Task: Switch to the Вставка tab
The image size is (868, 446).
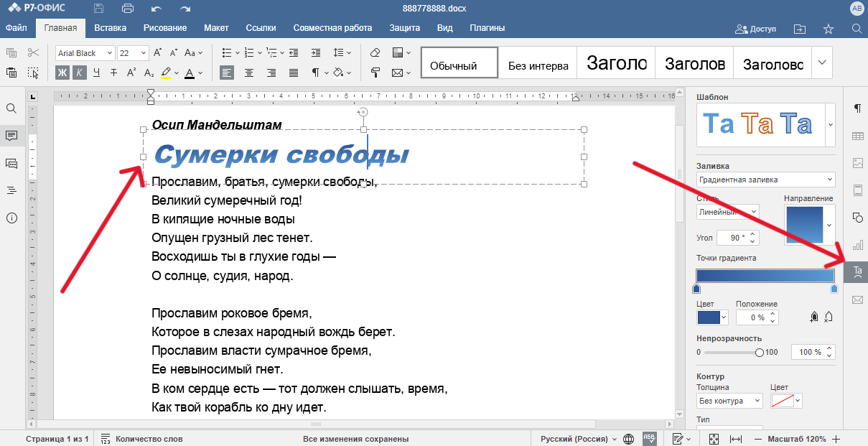Action: 110,28
